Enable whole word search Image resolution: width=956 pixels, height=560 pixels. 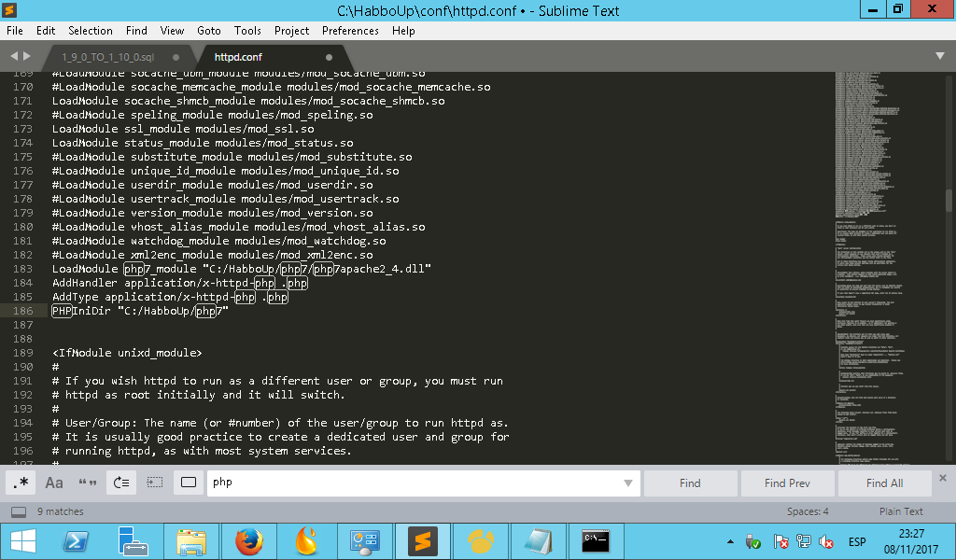[88, 483]
